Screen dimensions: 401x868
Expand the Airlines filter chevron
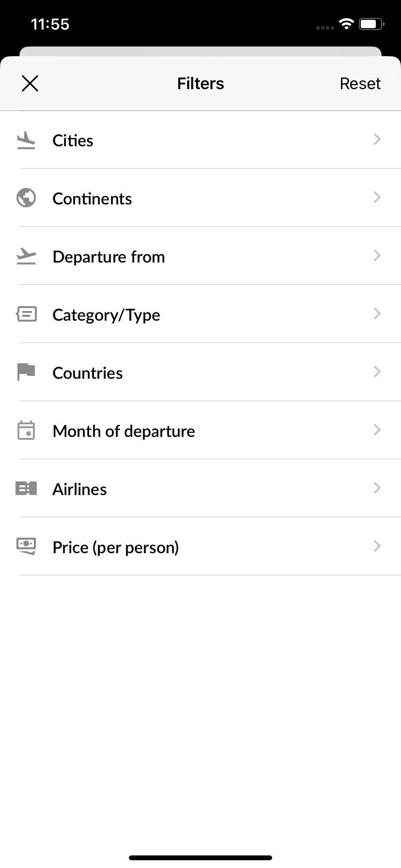pyautogui.click(x=377, y=488)
